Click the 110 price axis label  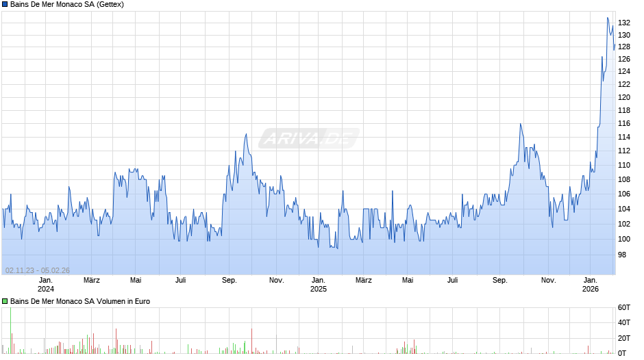point(624,165)
